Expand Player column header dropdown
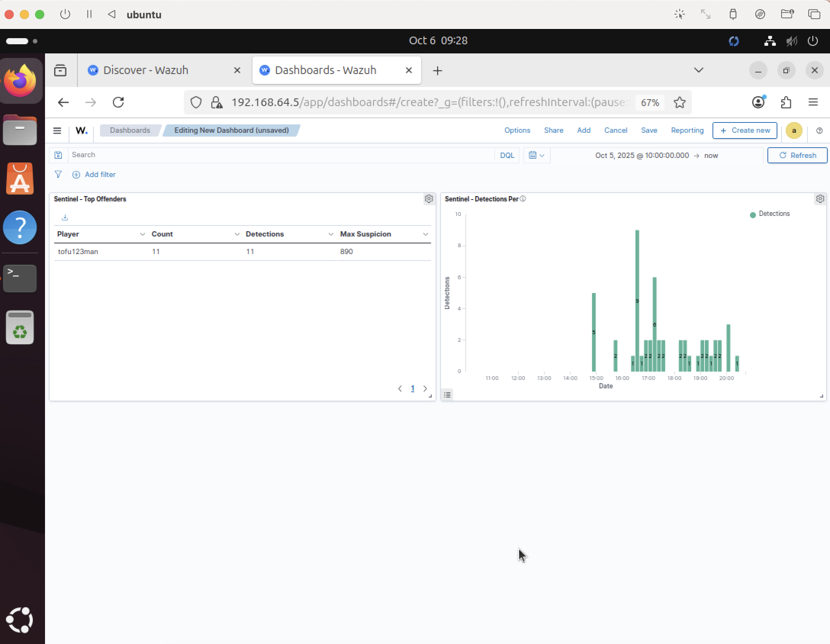This screenshot has height=644, width=830. 142,234
